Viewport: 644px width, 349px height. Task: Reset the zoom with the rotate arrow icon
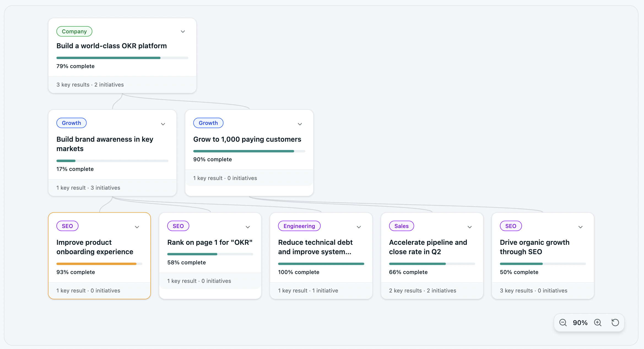point(615,323)
